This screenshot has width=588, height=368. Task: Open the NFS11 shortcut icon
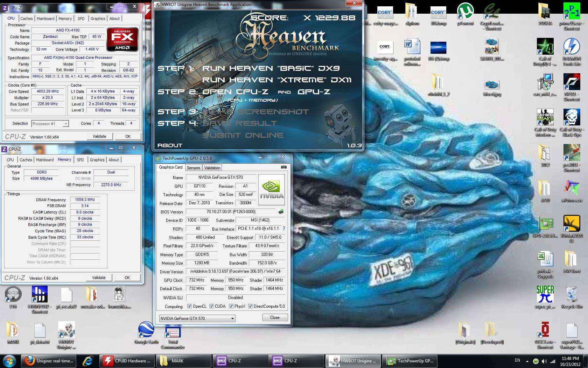click(x=572, y=87)
